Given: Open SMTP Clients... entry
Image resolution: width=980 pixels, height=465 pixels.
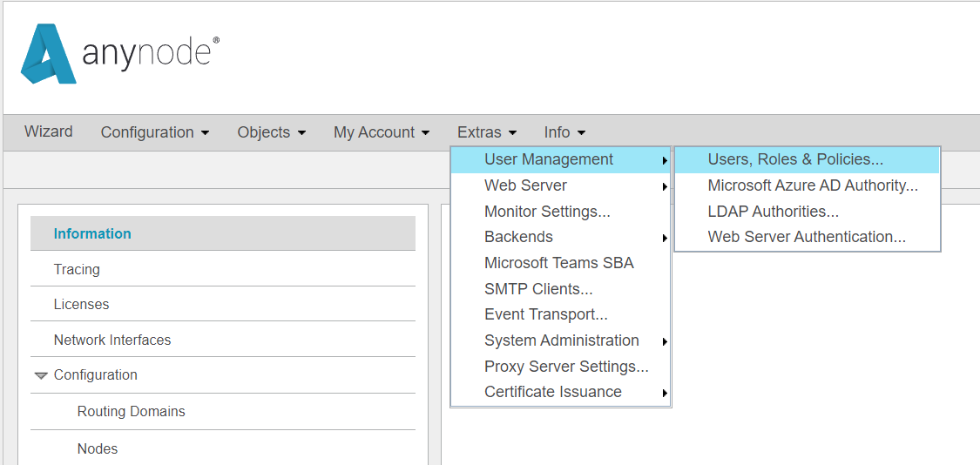Looking at the screenshot, I should click(561, 289).
